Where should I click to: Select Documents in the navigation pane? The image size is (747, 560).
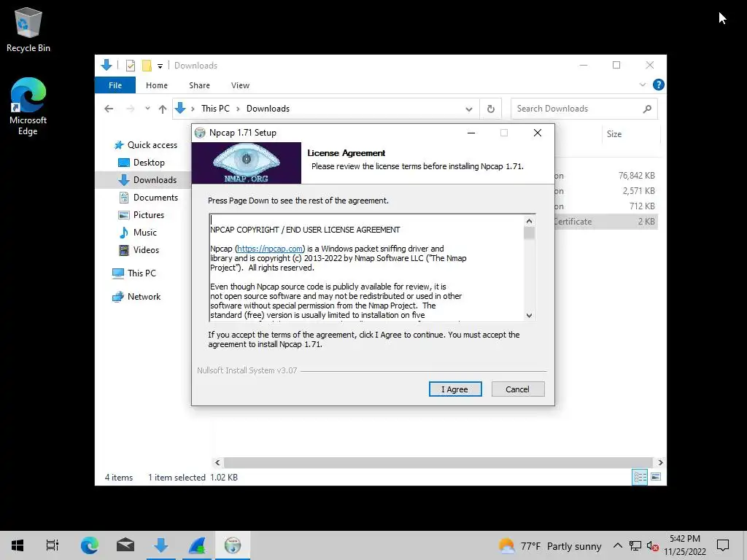point(148,197)
